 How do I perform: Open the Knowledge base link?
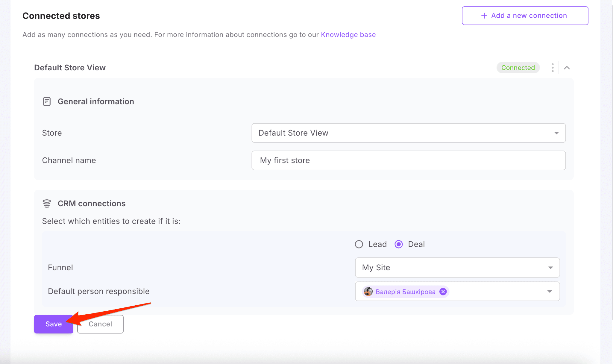tap(348, 35)
